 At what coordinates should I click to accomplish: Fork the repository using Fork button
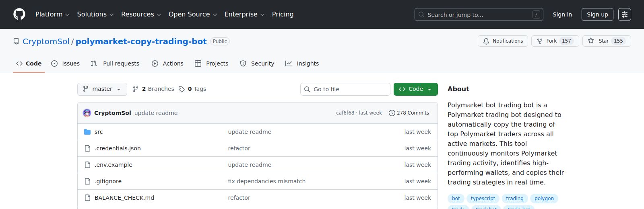coord(555,41)
